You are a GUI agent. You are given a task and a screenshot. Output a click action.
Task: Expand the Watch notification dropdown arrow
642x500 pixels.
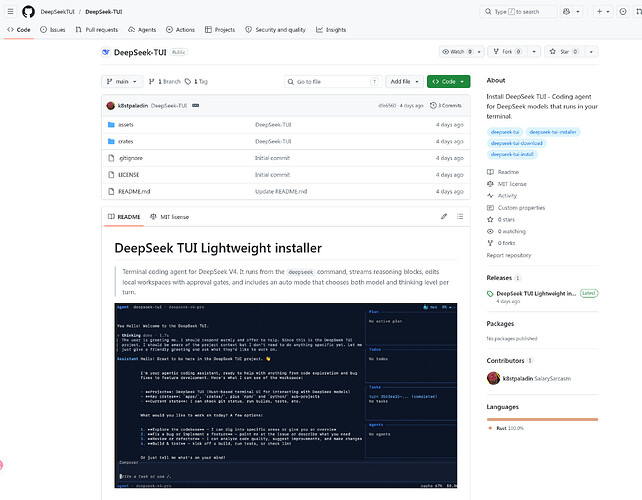(479, 52)
